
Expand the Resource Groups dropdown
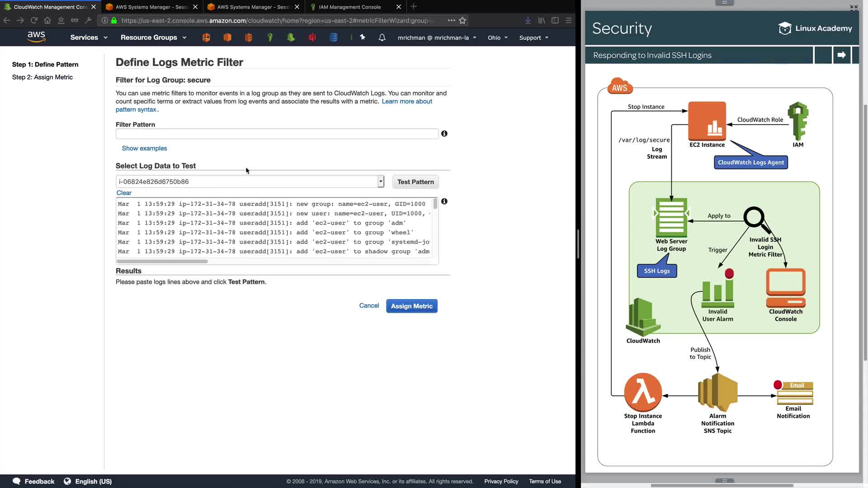(x=153, y=38)
